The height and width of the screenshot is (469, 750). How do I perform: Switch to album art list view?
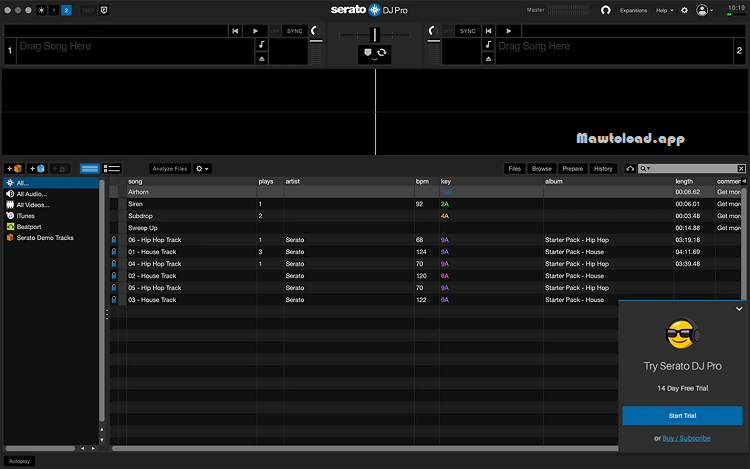point(112,168)
